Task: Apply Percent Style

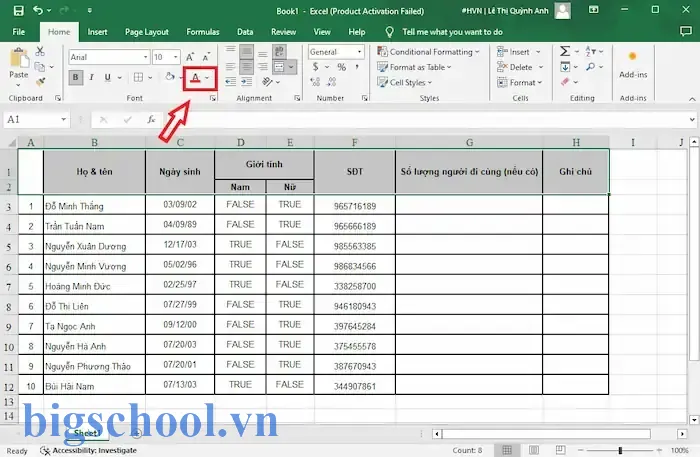Action: coord(342,67)
